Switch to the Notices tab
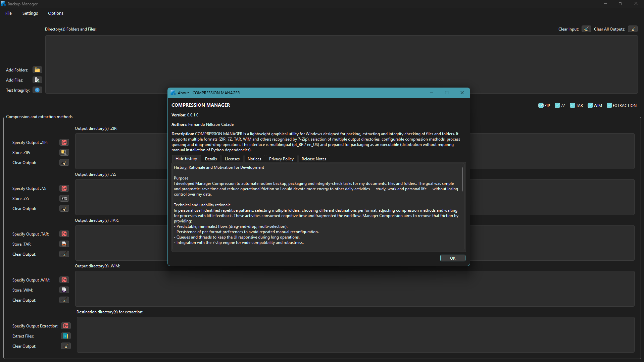The width and height of the screenshot is (644, 362). (x=254, y=159)
